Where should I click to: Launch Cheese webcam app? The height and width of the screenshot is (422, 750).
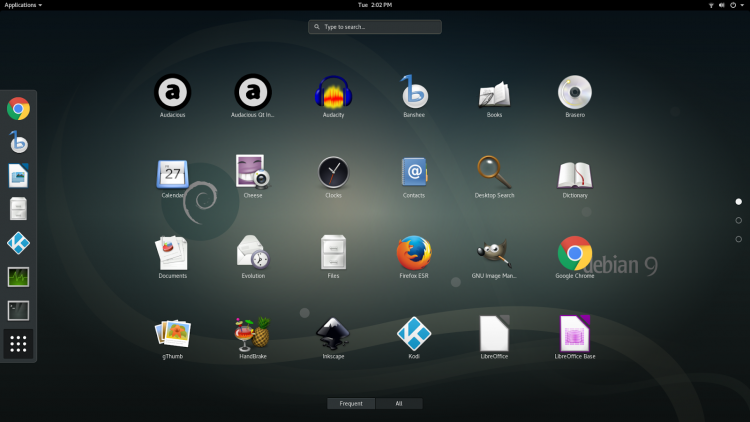point(253,177)
